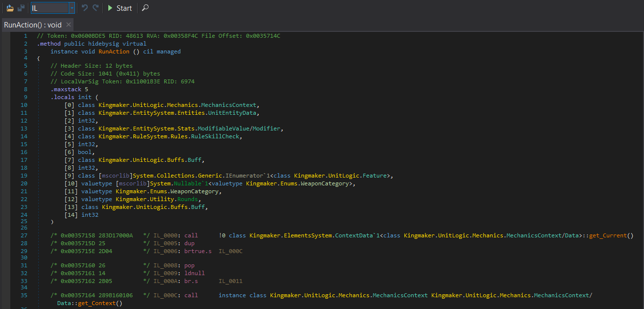The height and width of the screenshot is (309, 644).
Task: Focus the IL language combo box
Action: tap(49, 8)
